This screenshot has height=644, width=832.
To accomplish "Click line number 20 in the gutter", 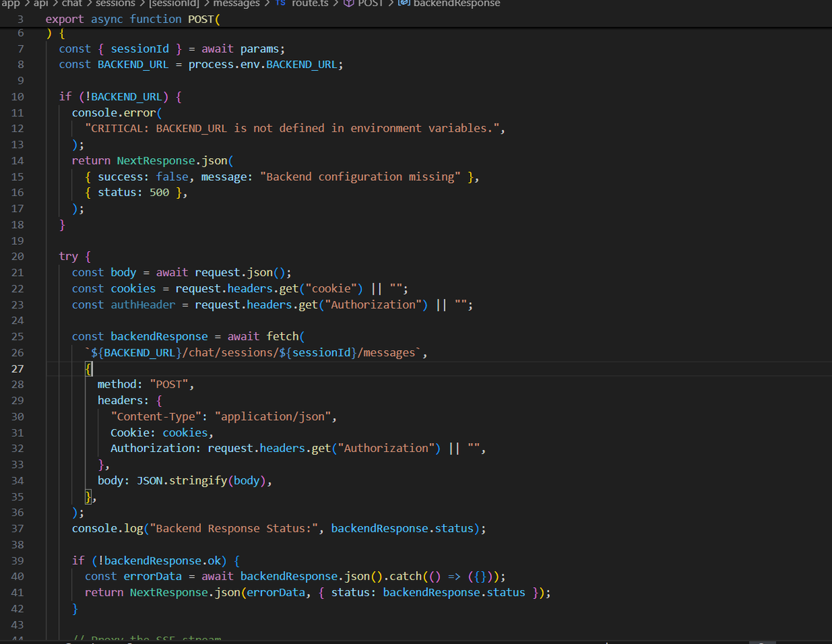I will (17, 256).
